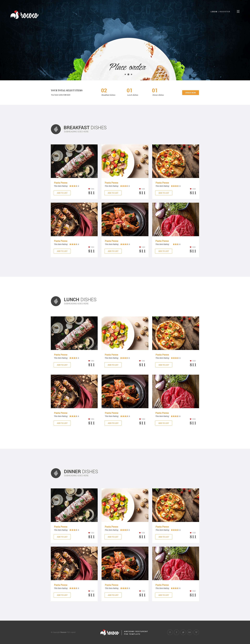
Task: Open the breakfast salad dish thumbnail
Action: click(x=125, y=161)
